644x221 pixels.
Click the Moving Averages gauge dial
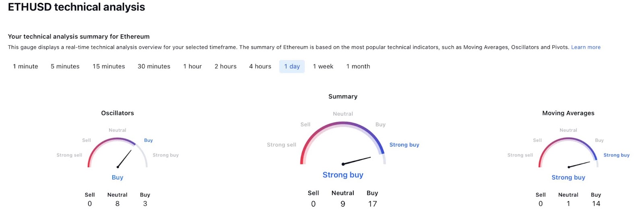(x=568, y=153)
